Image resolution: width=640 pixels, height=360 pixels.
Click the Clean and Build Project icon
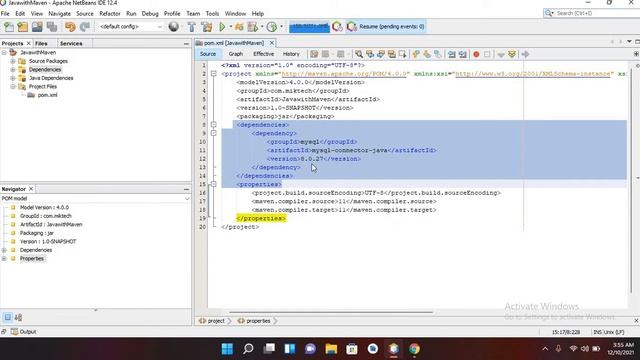[207, 27]
